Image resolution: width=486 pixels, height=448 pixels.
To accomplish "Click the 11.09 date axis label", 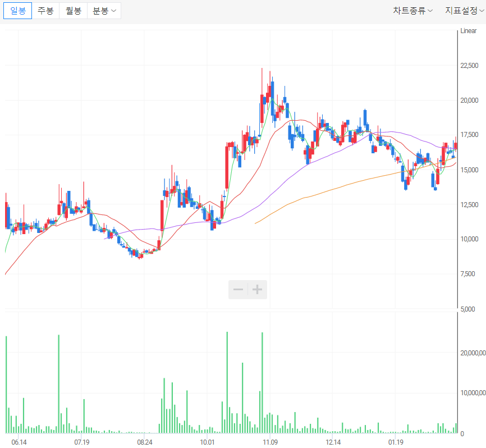I will (x=270, y=442).
